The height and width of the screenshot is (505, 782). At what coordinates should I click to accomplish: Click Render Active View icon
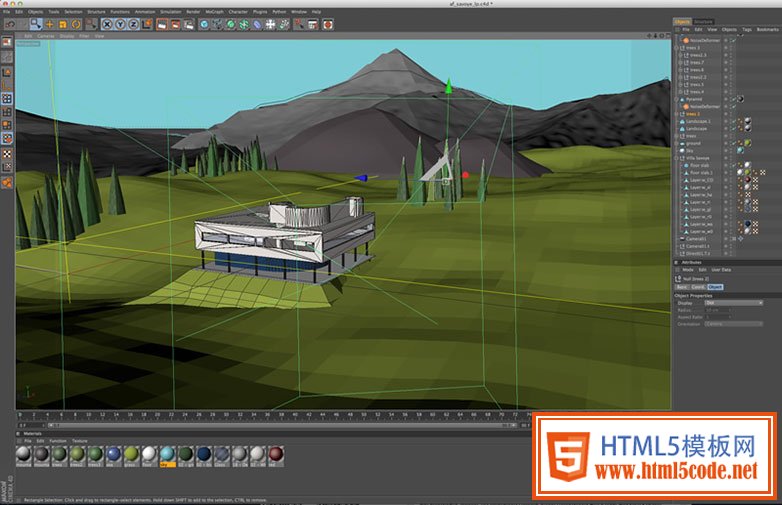tap(162, 24)
